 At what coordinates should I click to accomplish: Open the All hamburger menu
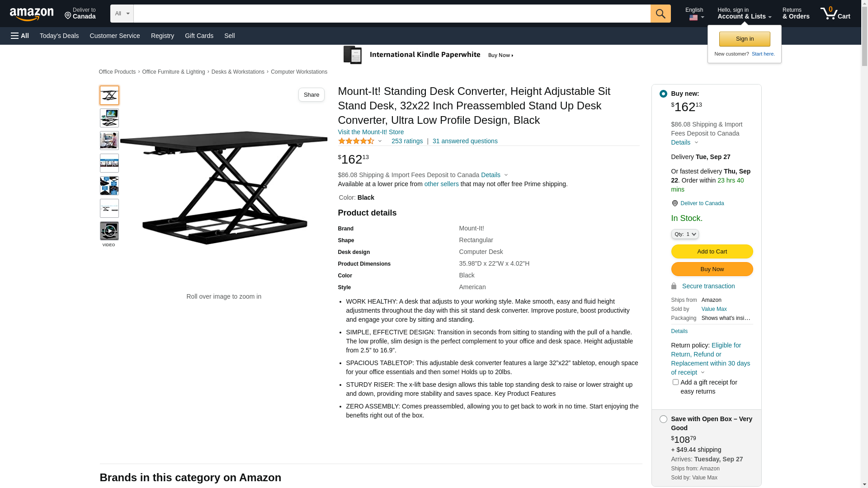pyautogui.click(x=20, y=36)
